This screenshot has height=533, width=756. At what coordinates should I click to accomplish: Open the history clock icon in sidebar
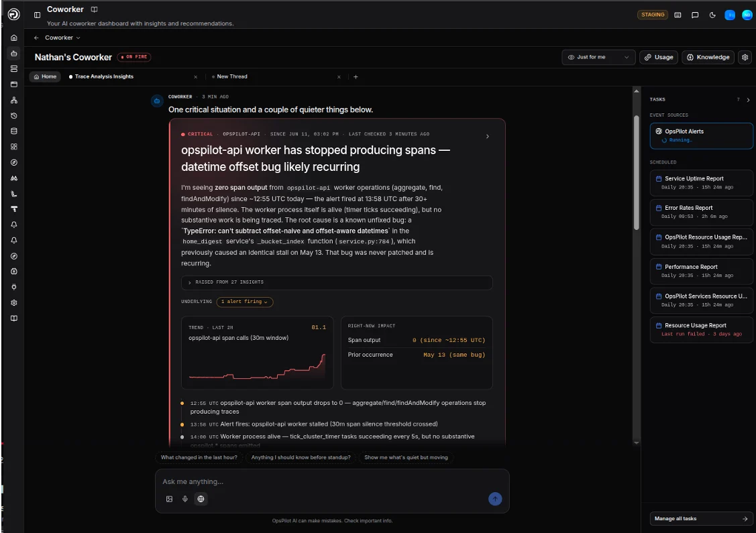coord(14,116)
